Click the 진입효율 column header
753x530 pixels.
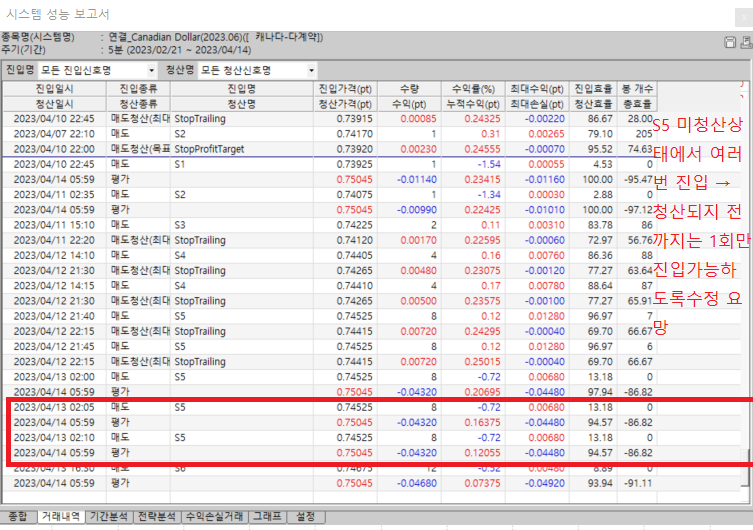click(x=593, y=89)
